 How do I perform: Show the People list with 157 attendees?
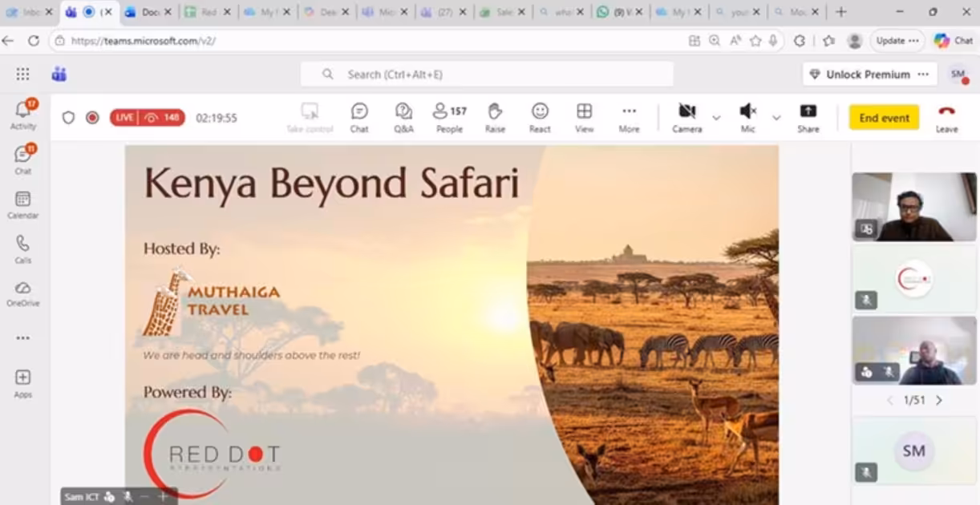[449, 117]
